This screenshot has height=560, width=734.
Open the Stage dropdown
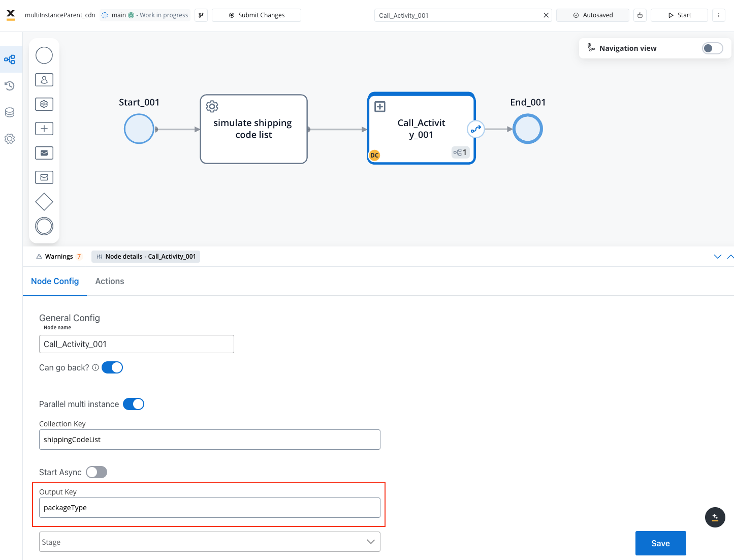[x=210, y=542]
